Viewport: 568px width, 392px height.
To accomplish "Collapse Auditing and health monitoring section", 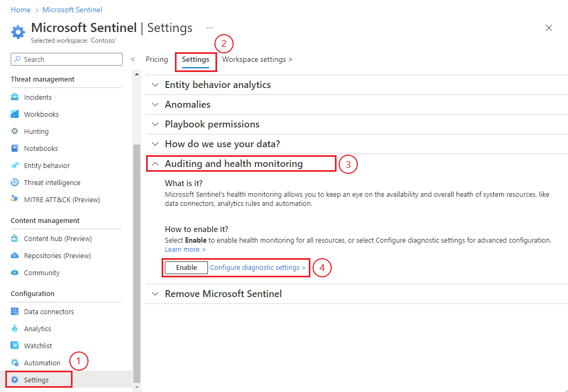I will click(155, 164).
